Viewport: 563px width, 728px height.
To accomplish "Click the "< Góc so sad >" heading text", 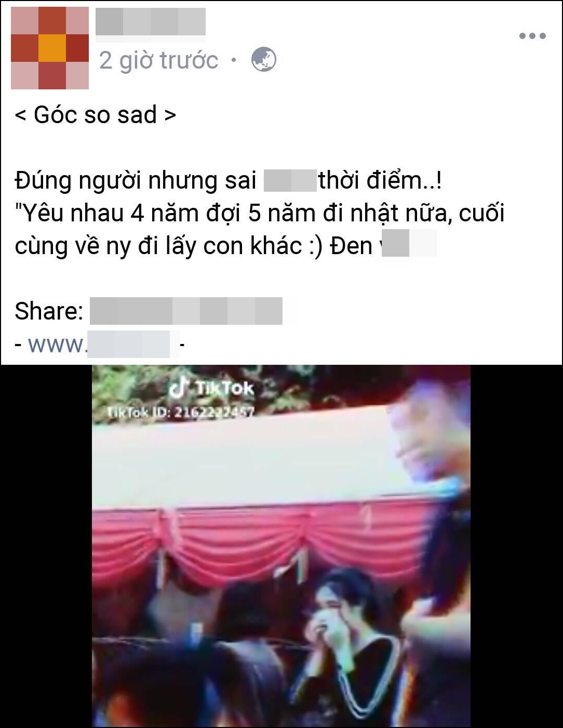I will tap(96, 115).
